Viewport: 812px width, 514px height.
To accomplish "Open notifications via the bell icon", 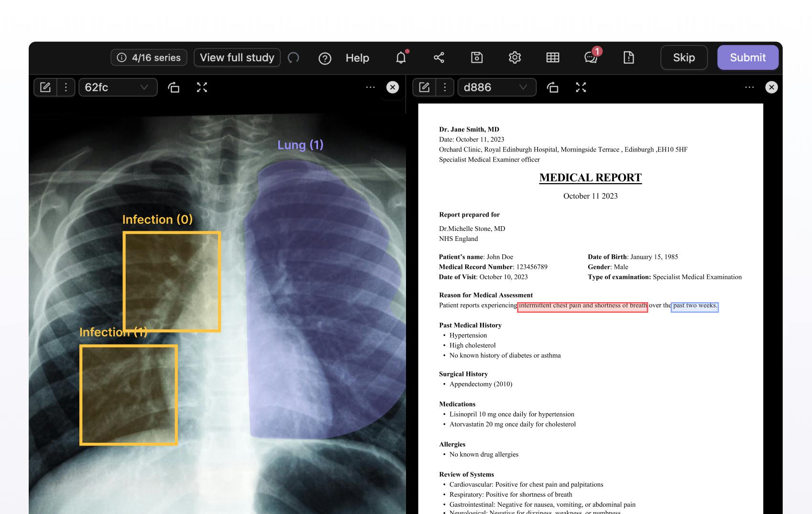I will tap(400, 58).
